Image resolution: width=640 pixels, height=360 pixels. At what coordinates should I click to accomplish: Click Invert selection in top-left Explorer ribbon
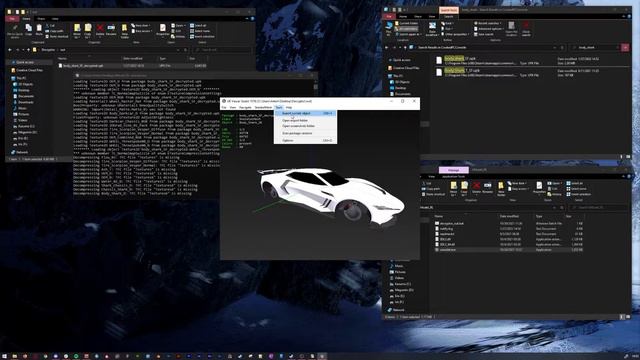click(x=202, y=36)
